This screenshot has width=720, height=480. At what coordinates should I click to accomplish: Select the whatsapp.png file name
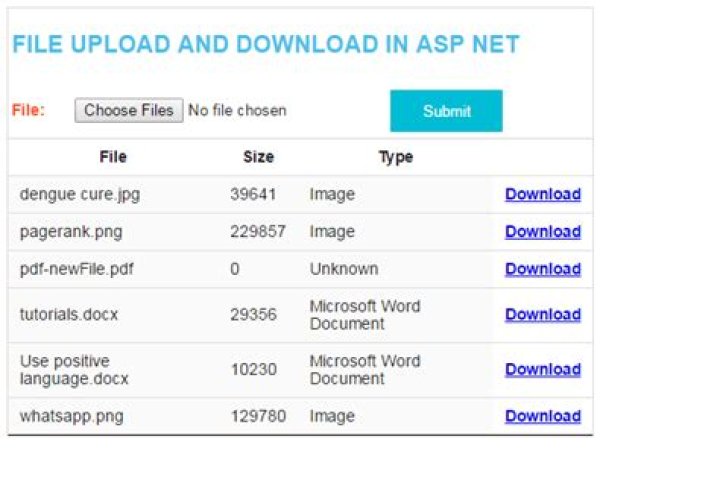point(72,416)
